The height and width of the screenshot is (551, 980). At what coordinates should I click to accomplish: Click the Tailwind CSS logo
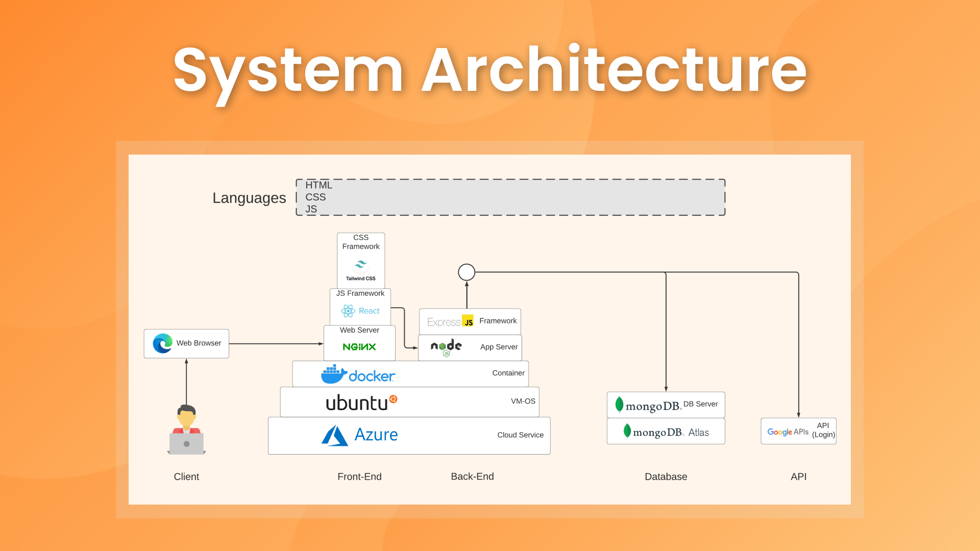click(361, 269)
